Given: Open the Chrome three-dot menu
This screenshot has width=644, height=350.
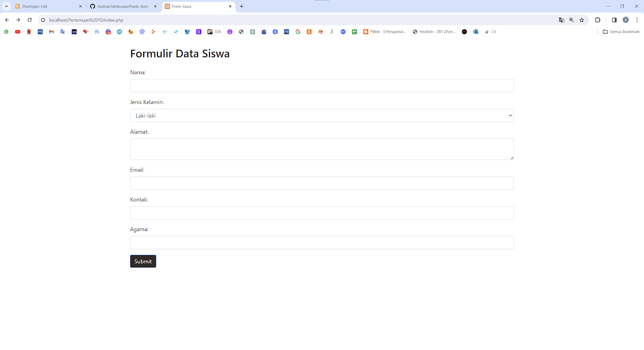Looking at the screenshot, I should click(x=637, y=20).
